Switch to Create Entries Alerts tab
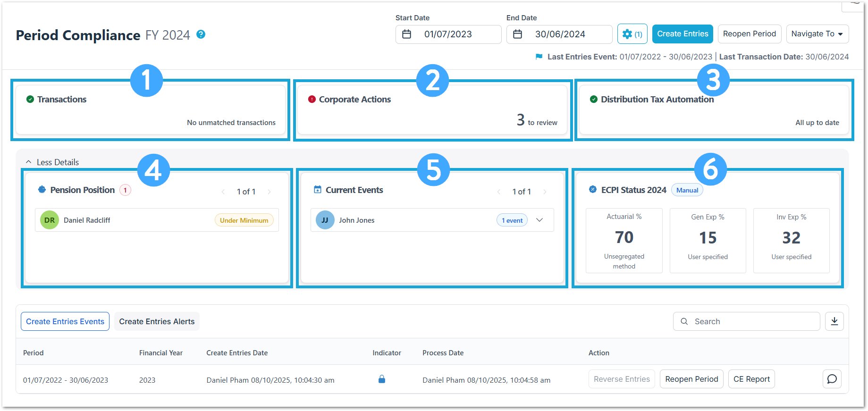Image resolution: width=868 pixels, height=411 pixels. 157,321
